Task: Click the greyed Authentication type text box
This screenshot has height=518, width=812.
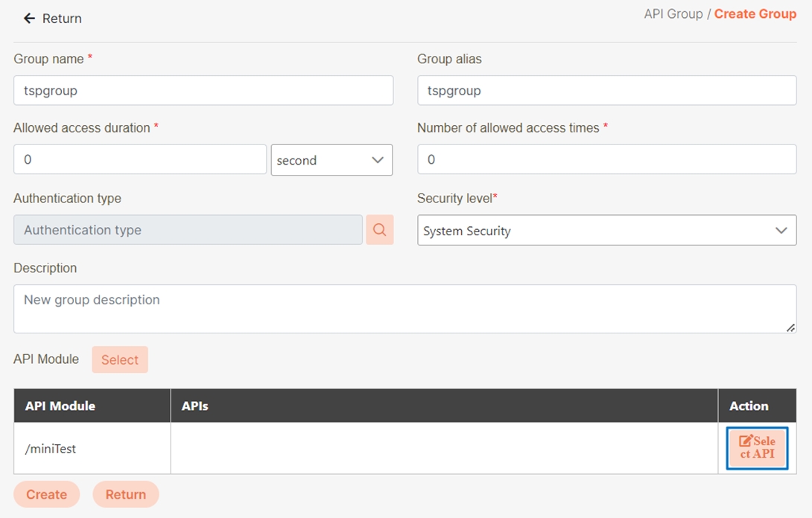Action: pyautogui.click(x=188, y=230)
